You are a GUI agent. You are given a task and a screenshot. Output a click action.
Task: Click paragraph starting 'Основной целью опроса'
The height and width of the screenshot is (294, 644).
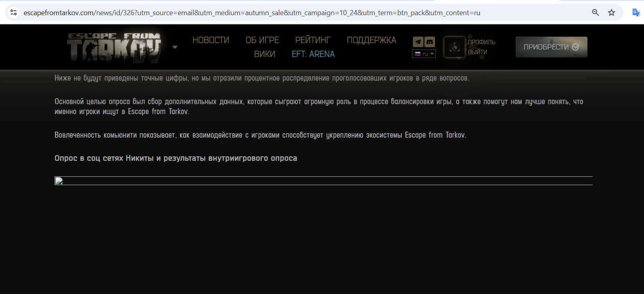tap(319, 107)
